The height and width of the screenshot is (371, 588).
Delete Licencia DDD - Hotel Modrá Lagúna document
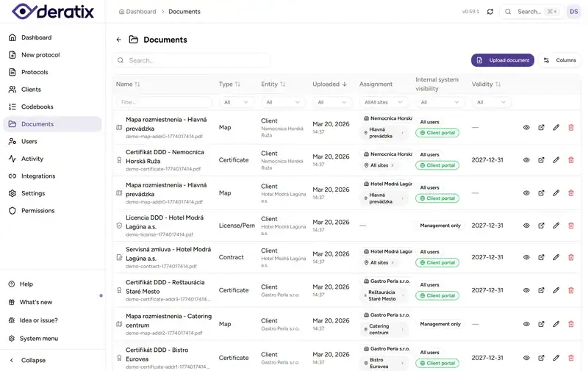pyautogui.click(x=571, y=226)
